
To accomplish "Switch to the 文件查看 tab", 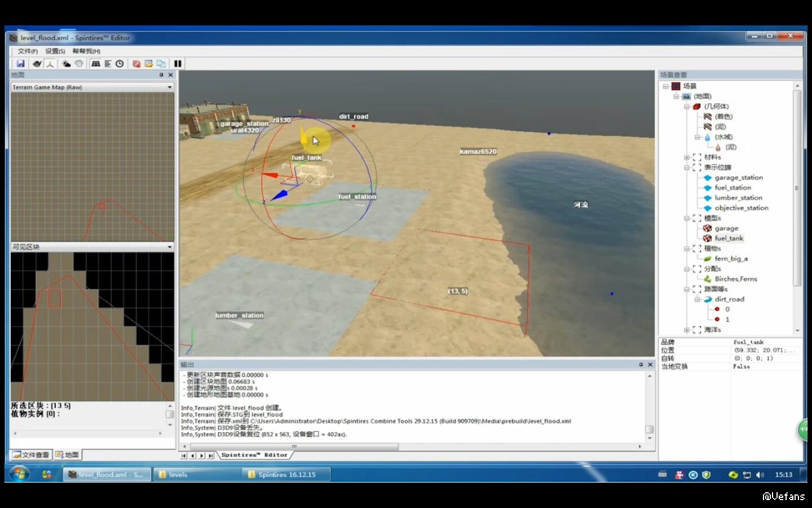I will tap(31, 455).
